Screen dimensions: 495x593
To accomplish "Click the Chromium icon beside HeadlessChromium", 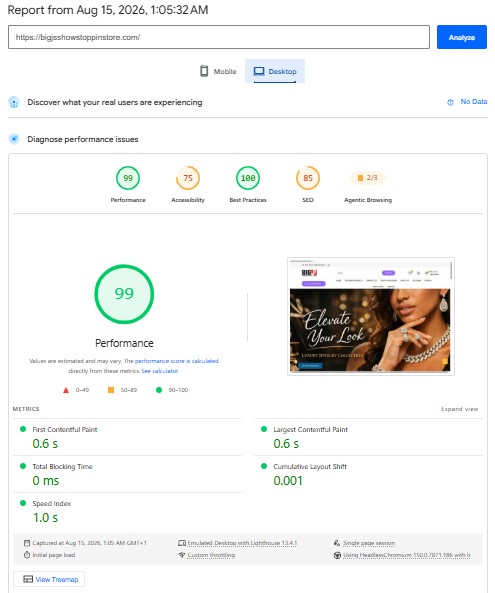I will 337,555.
